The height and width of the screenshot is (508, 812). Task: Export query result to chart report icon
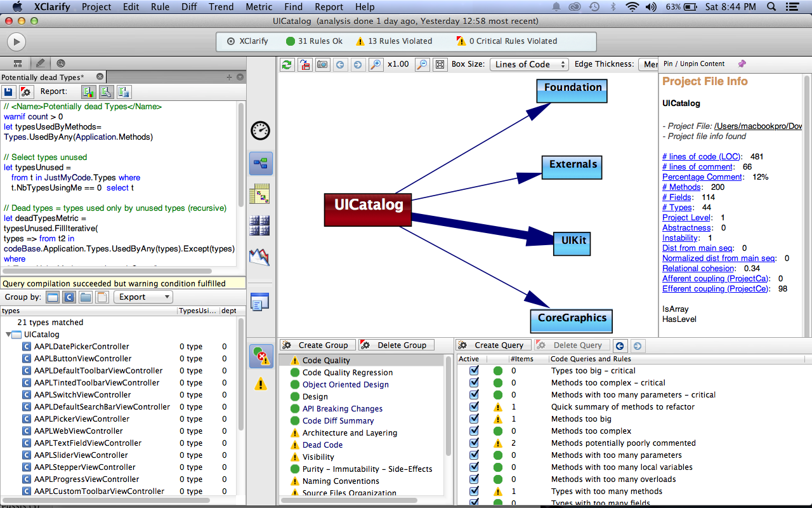[88, 91]
